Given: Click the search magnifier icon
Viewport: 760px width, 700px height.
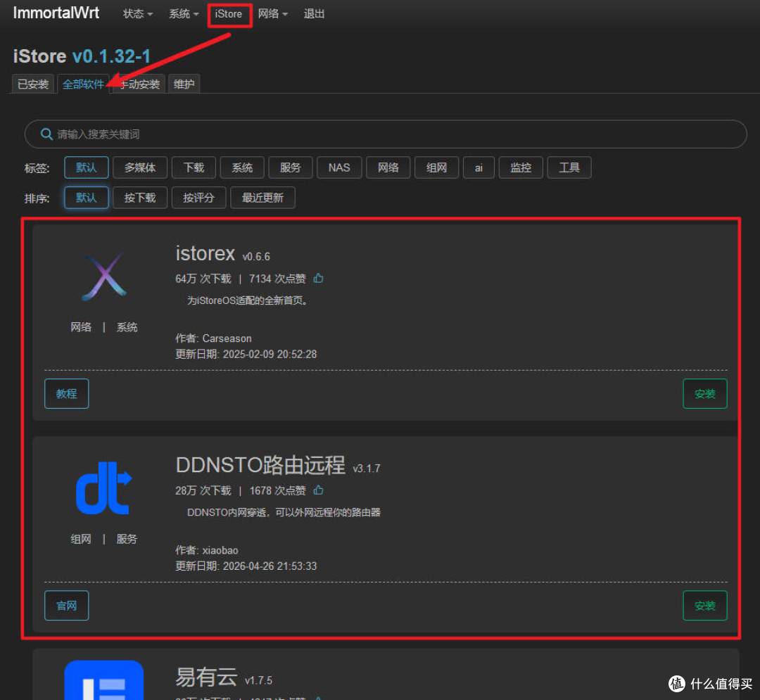Looking at the screenshot, I should coord(46,134).
